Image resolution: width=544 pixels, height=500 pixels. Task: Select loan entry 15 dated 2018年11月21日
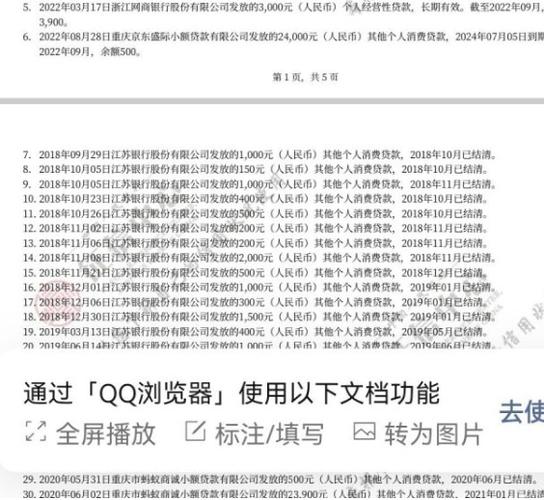255,273
